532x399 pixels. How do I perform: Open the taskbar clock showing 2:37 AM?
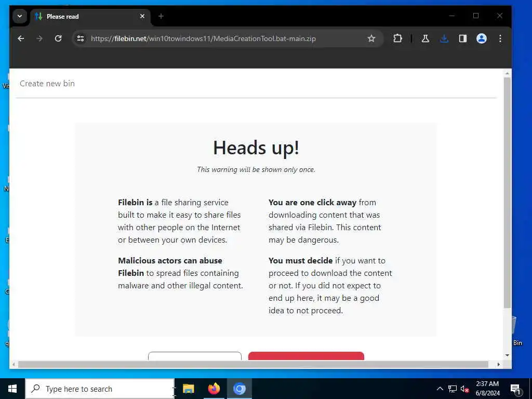[x=487, y=389]
